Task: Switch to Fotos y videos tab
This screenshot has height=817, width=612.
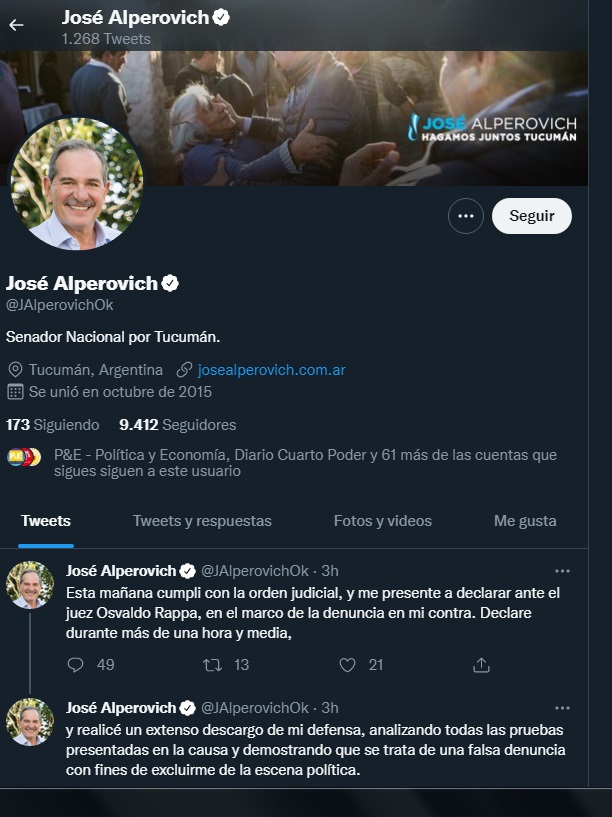Action: 383,521
